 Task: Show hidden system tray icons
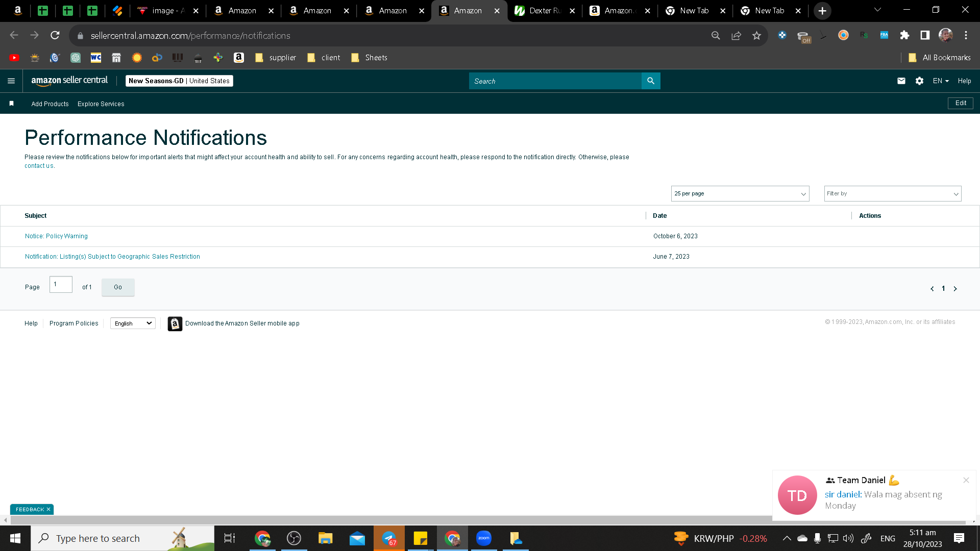coord(787,538)
